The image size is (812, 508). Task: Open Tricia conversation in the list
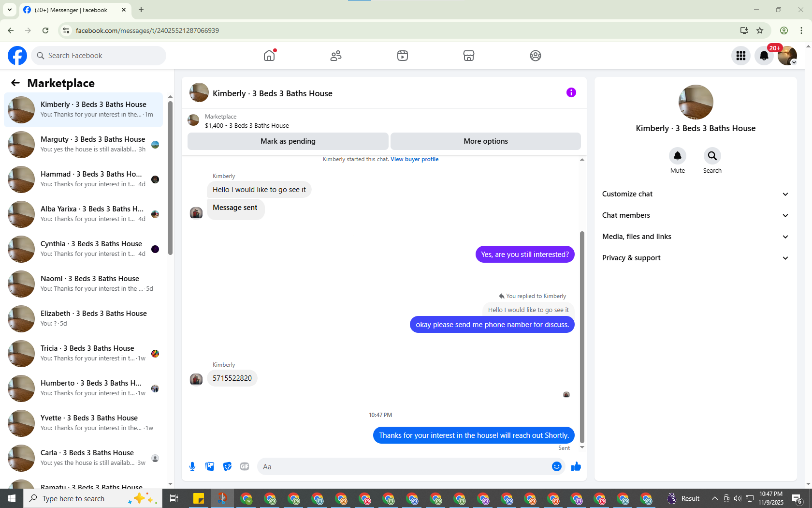(x=83, y=354)
